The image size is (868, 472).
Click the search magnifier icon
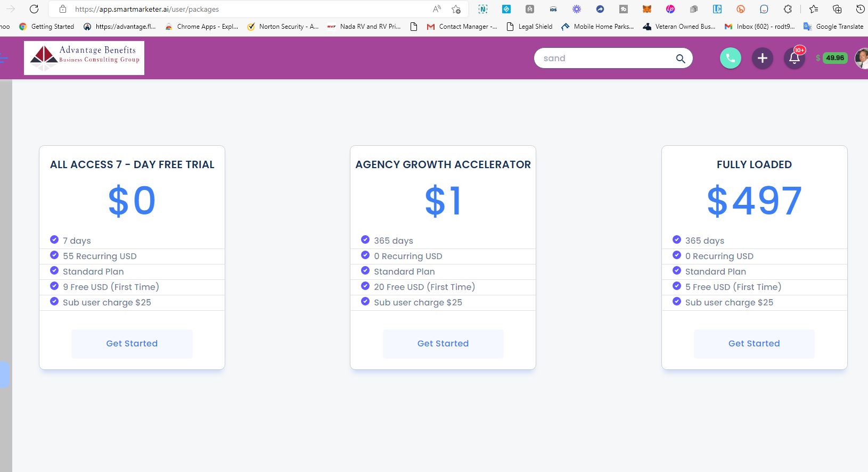point(680,59)
